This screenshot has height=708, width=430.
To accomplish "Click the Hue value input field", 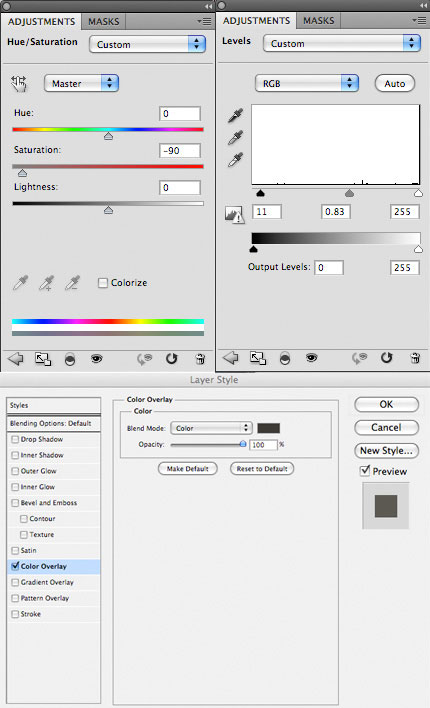I will [x=180, y=114].
